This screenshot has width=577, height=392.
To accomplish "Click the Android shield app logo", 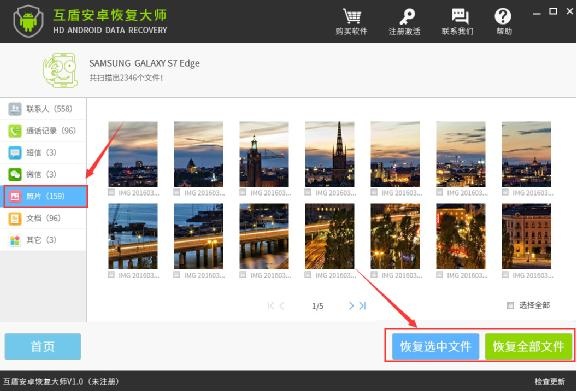I will [29, 21].
